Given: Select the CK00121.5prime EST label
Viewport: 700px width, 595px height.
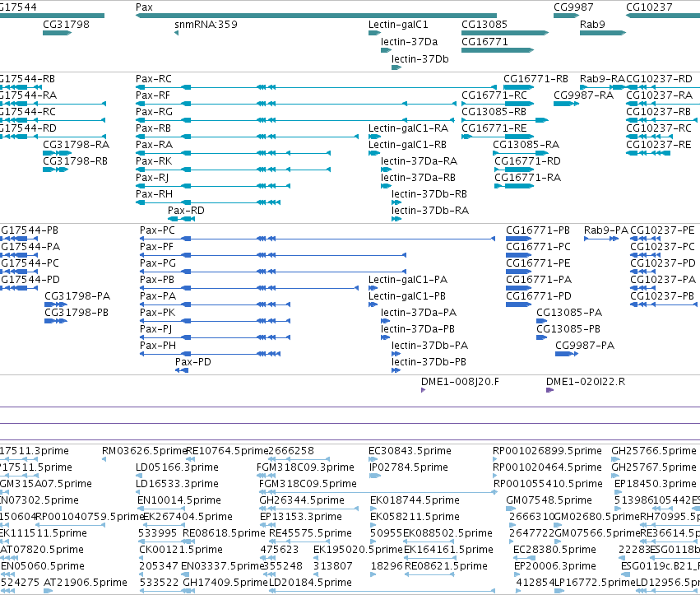Looking at the screenshot, I should 181,550.
